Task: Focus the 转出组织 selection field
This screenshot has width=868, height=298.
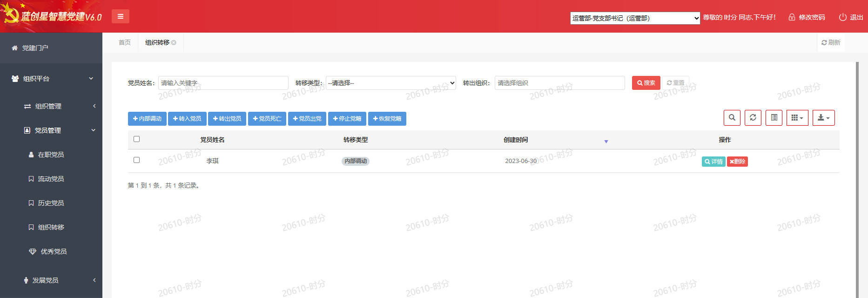Action: (560, 83)
